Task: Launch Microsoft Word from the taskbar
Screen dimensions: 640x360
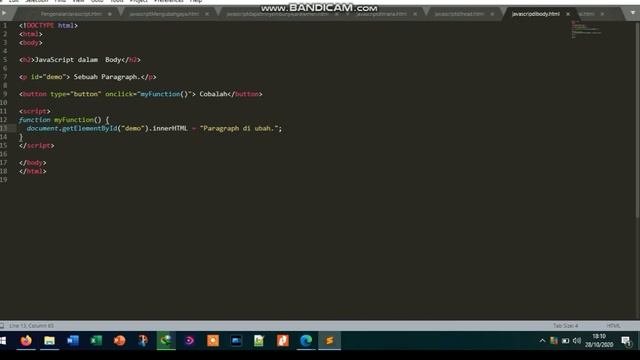Action: point(73,340)
